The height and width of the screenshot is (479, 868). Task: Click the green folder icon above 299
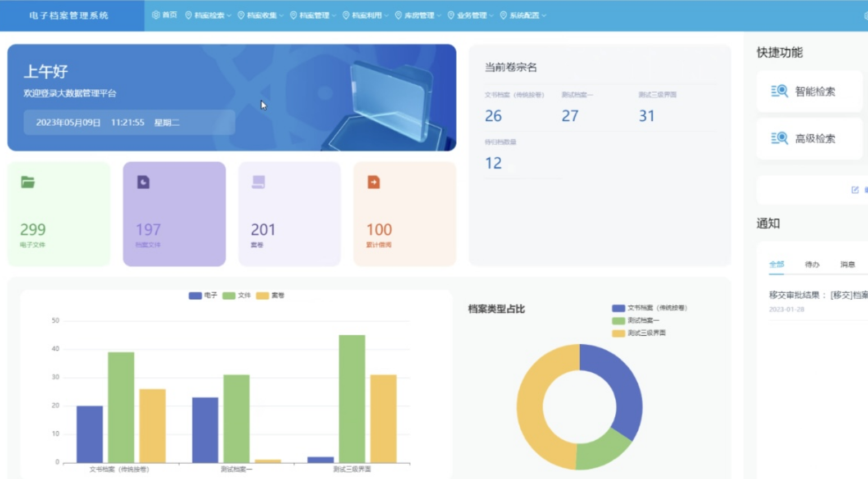pyautogui.click(x=28, y=182)
